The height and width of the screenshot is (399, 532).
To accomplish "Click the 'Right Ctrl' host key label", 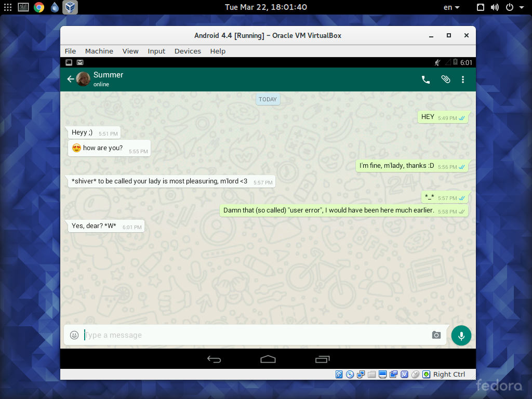I will click(x=449, y=374).
